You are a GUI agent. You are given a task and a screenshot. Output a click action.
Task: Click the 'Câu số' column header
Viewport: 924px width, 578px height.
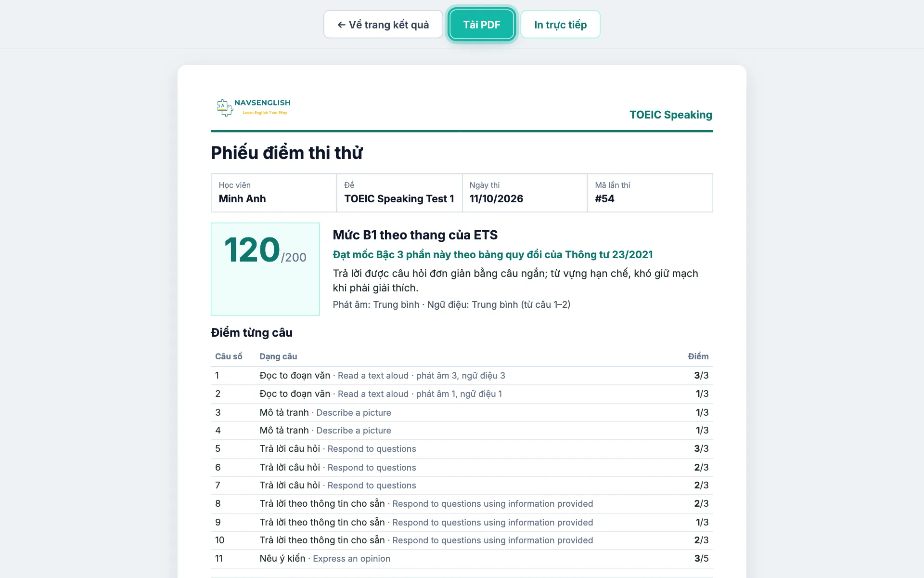tap(229, 356)
